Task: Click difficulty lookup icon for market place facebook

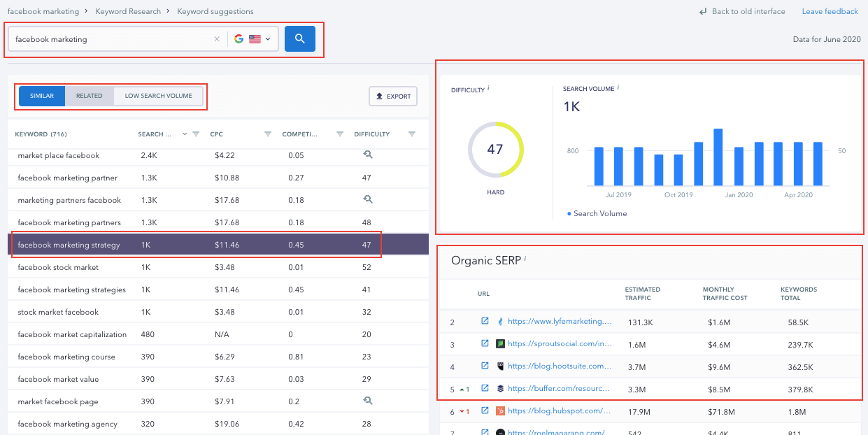Action: (368, 155)
